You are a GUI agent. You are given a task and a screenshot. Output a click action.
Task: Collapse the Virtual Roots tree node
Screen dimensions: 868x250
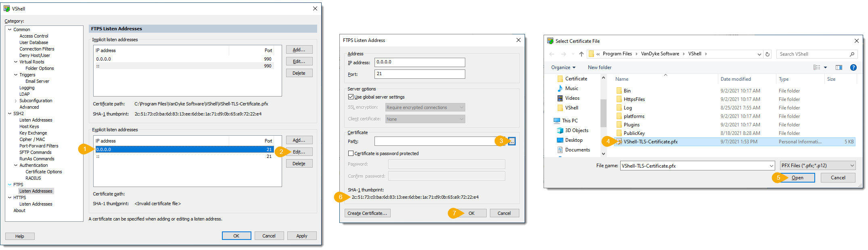(16, 62)
